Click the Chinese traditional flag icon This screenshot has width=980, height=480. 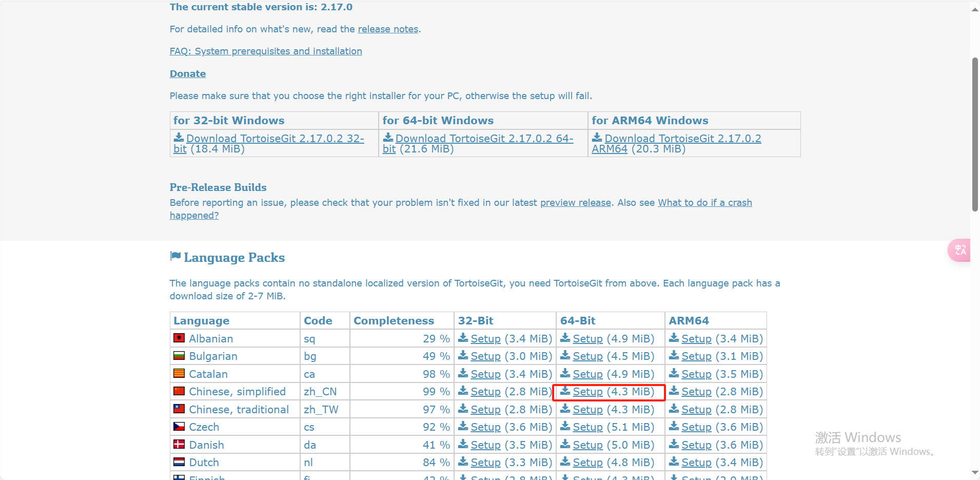(179, 409)
